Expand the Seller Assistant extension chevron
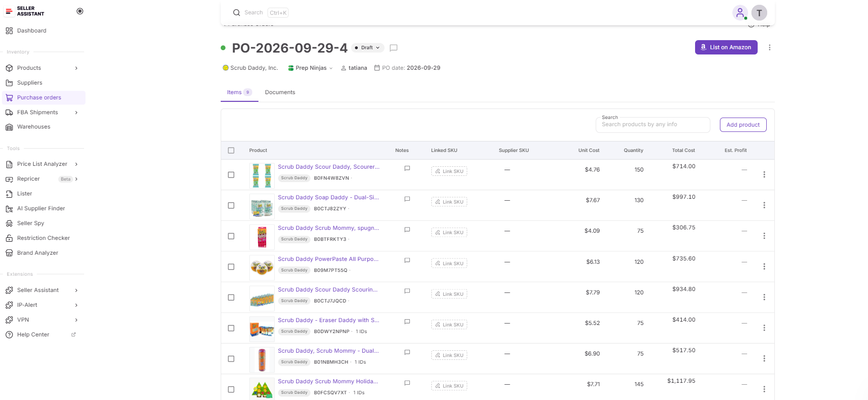 coord(76,290)
